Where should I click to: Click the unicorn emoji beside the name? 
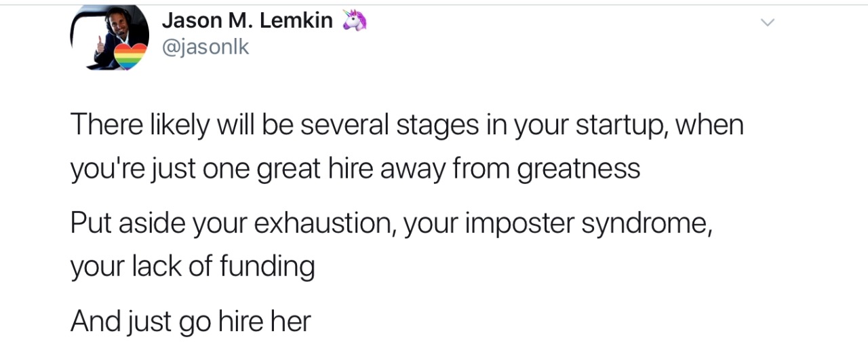coord(354,20)
